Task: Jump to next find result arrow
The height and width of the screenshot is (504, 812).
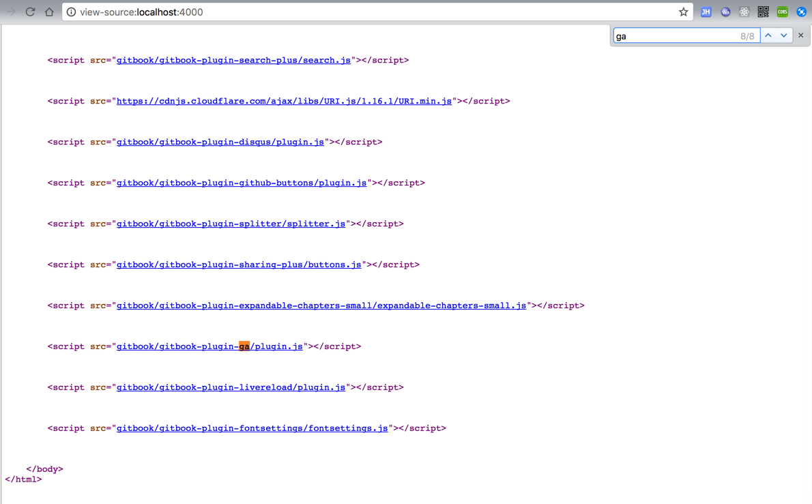Action: pyautogui.click(x=784, y=35)
